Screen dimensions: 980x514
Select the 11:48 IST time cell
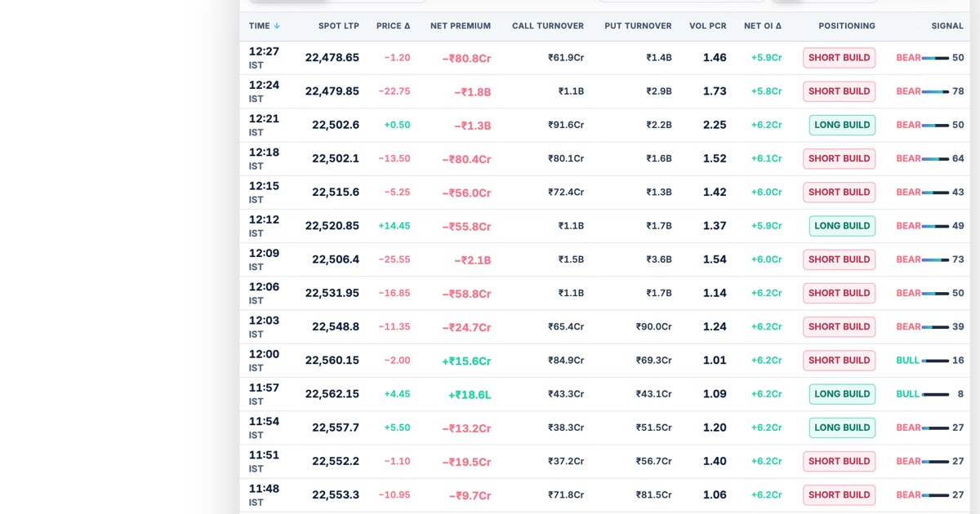tap(264, 495)
